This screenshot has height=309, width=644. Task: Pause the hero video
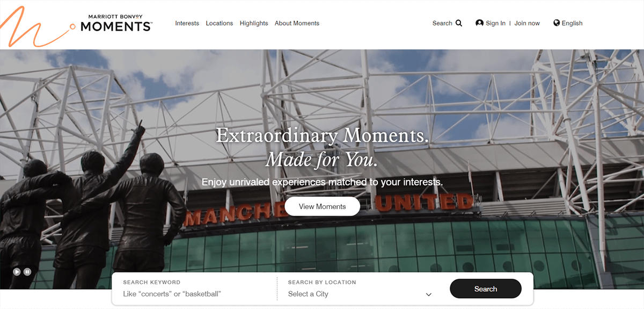pos(27,272)
